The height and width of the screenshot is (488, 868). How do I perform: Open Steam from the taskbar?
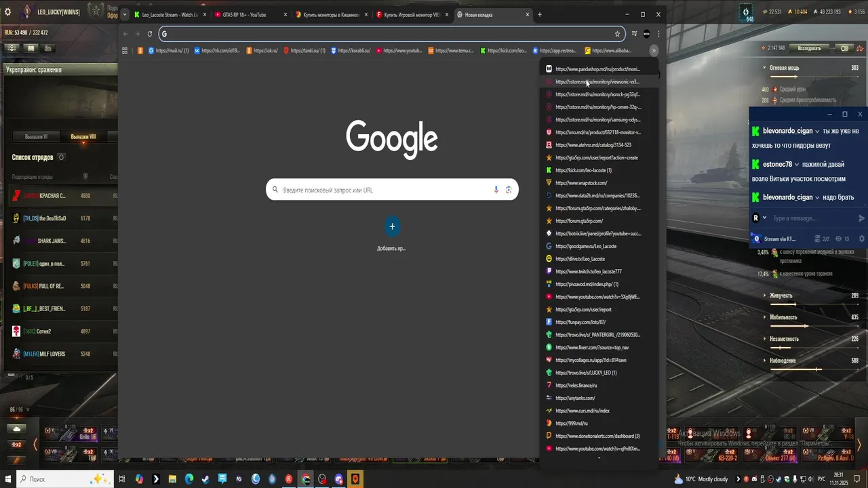[205, 479]
